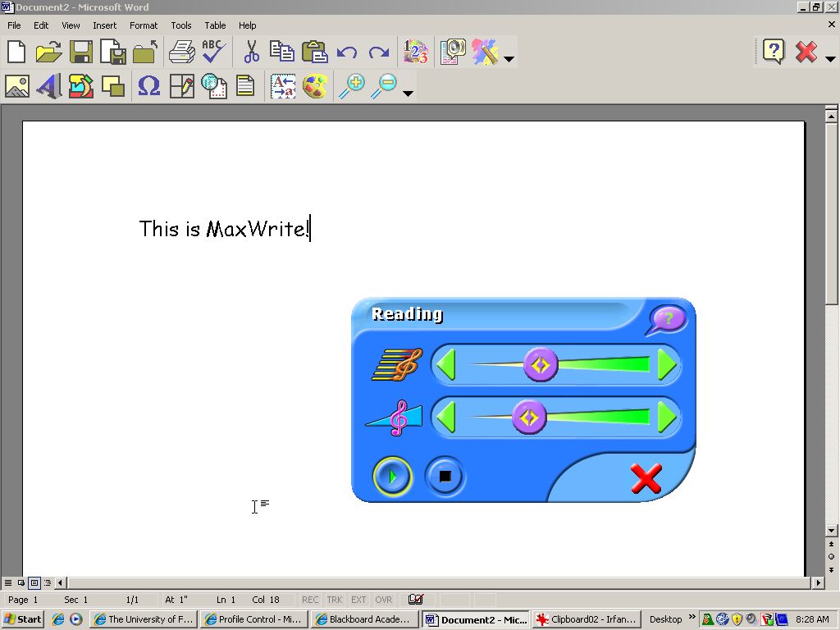
Task: Switch to Print Layout view button
Action: 34,582
